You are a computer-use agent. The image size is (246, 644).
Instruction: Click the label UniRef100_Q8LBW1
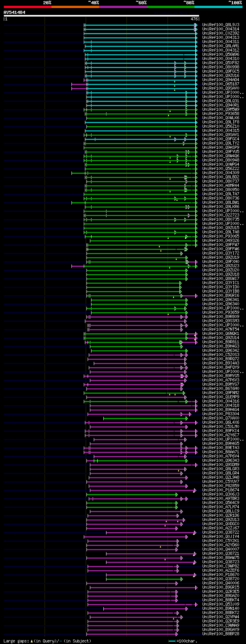pos(221,202)
